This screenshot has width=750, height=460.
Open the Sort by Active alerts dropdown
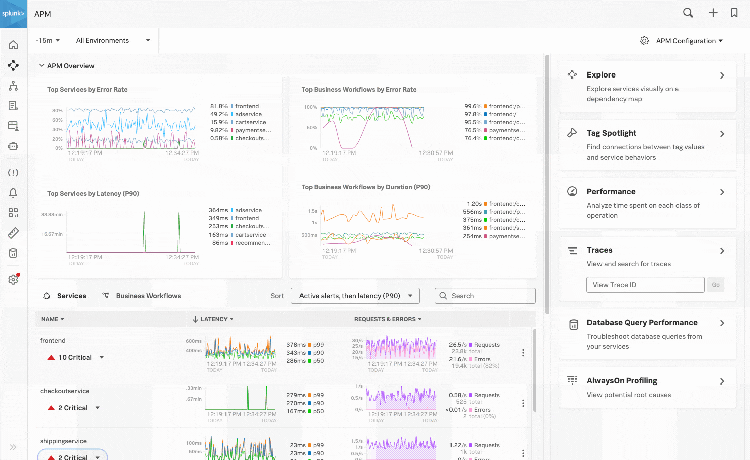(x=355, y=296)
